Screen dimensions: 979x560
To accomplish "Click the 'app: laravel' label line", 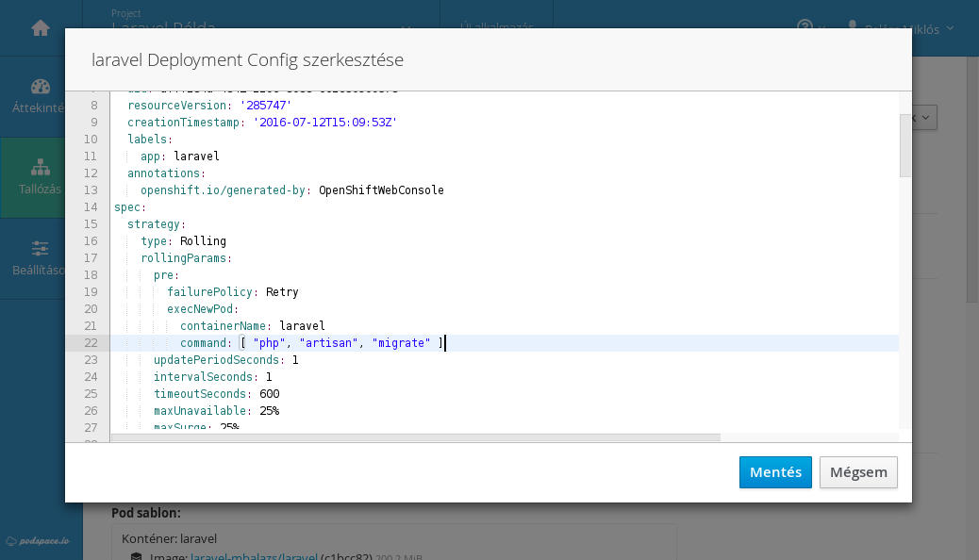I will (x=180, y=156).
